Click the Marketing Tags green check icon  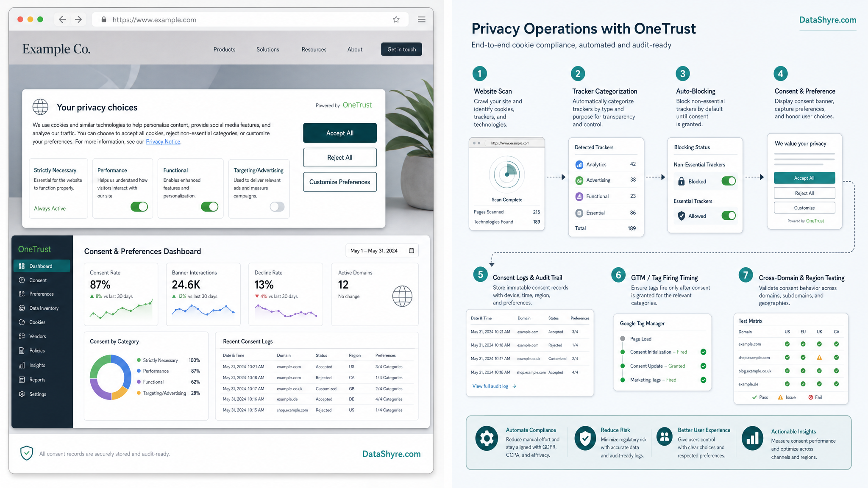point(703,380)
